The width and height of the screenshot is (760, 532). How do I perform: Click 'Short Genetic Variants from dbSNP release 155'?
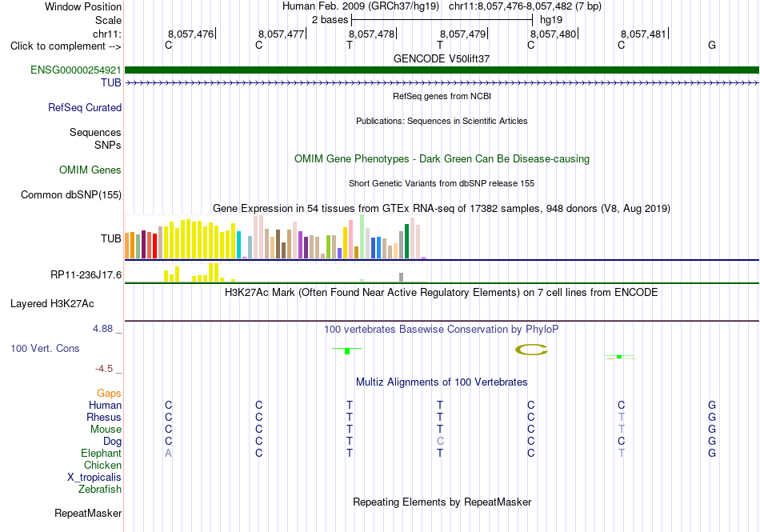(x=442, y=184)
